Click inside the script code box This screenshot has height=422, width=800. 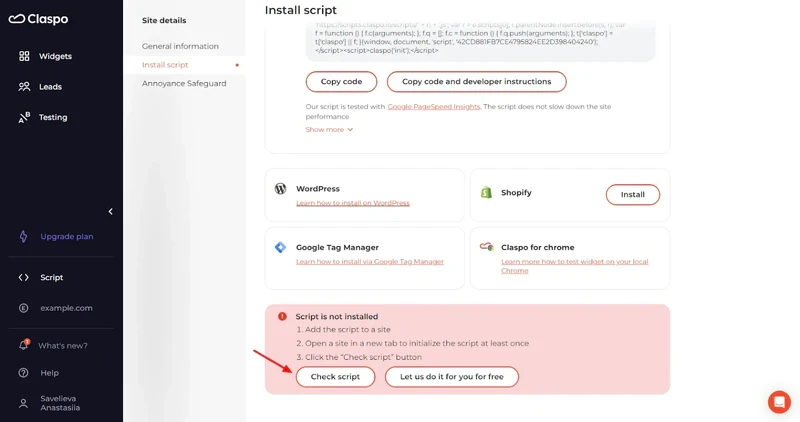(x=480, y=41)
